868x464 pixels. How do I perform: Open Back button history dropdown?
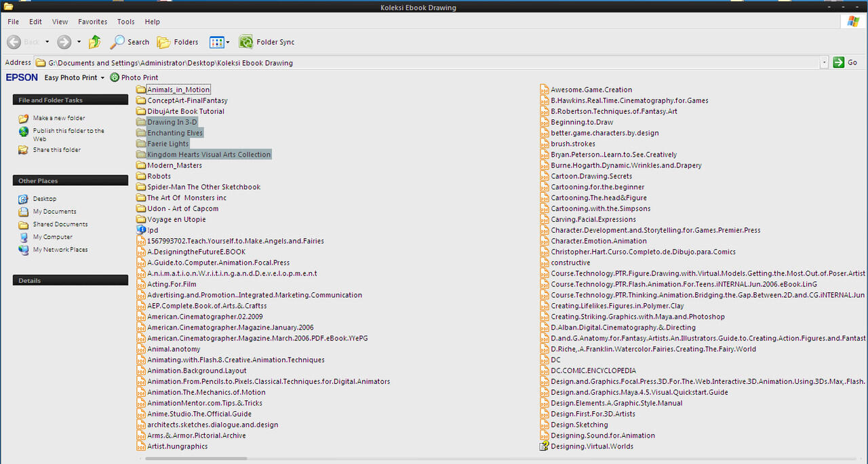(47, 42)
